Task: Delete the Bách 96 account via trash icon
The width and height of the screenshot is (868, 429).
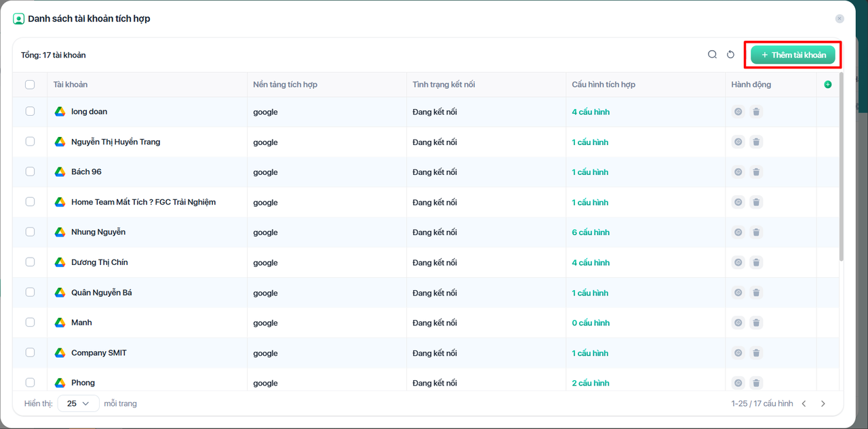Action: pyautogui.click(x=756, y=172)
